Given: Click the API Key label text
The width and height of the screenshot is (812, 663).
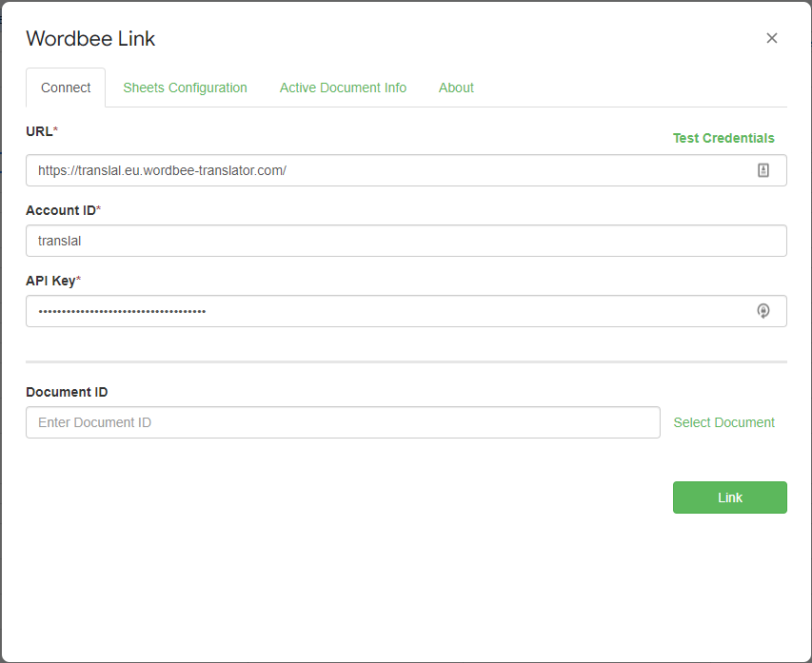Looking at the screenshot, I should click(50, 280).
